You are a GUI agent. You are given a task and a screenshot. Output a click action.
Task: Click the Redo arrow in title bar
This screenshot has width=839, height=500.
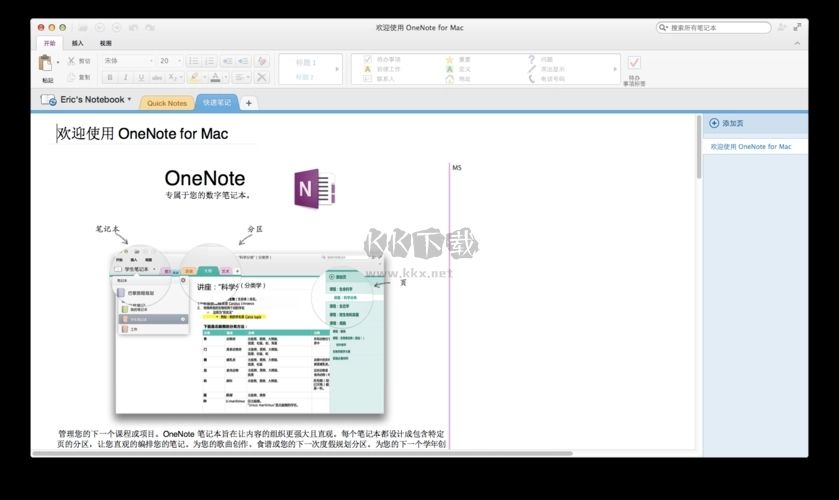tap(150, 27)
